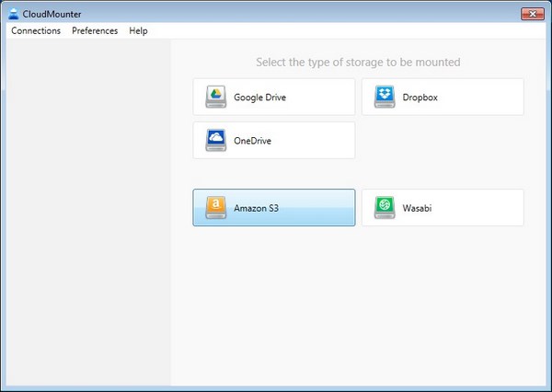Click the Google Drive disk icon
The image size is (552, 392).
click(216, 97)
